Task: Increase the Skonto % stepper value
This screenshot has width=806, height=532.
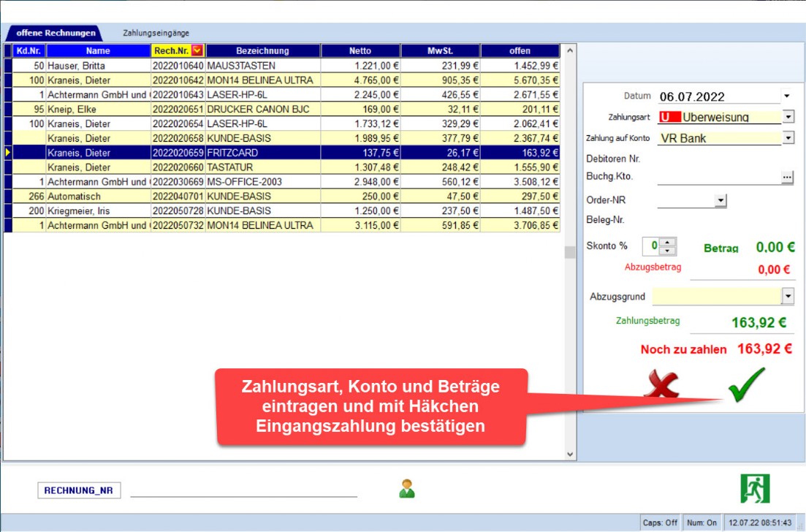Action: [668, 242]
